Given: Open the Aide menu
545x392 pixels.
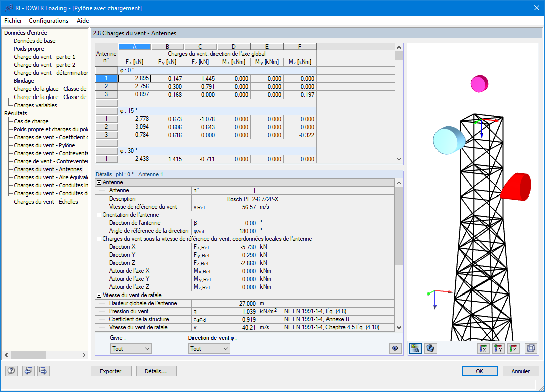Looking at the screenshot, I should tap(83, 21).
